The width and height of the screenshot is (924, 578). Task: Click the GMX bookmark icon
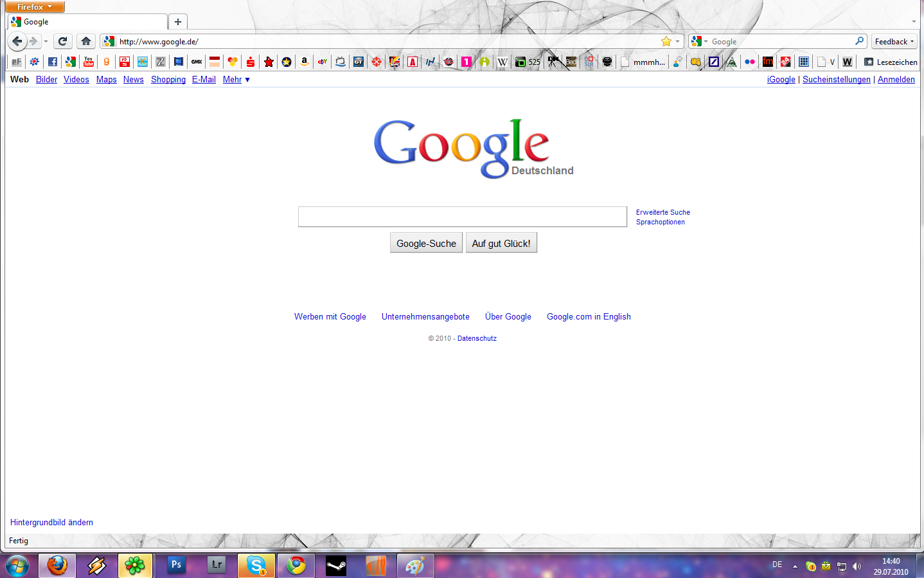(x=197, y=62)
